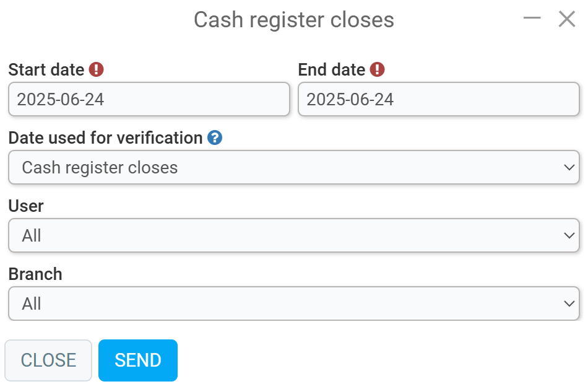Click the CLOSE button

[48, 360]
